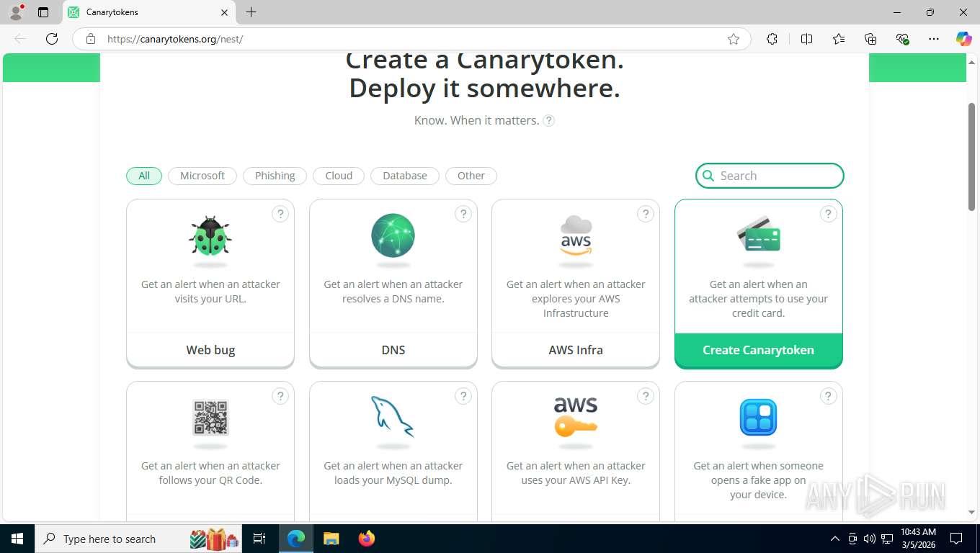Open Browser essentials heart icon

(x=902, y=39)
